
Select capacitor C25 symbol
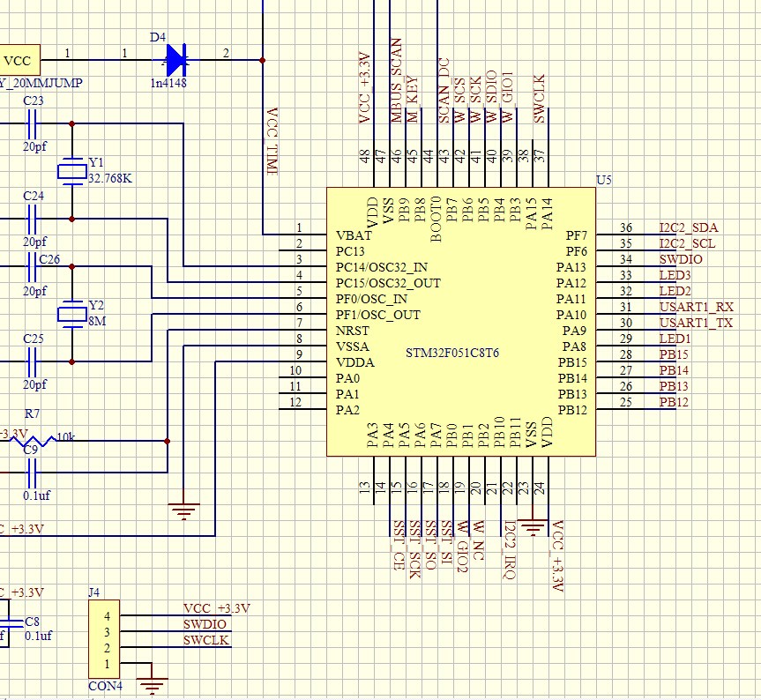click(32, 361)
